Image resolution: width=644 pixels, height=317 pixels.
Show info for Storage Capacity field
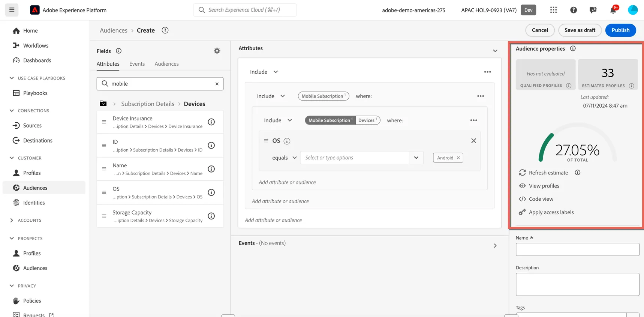point(211,216)
